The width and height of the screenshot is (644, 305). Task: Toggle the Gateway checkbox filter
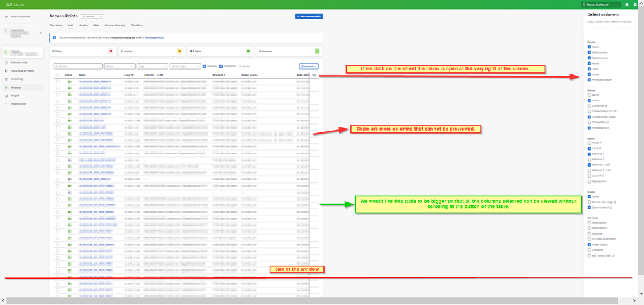pos(205,66)
